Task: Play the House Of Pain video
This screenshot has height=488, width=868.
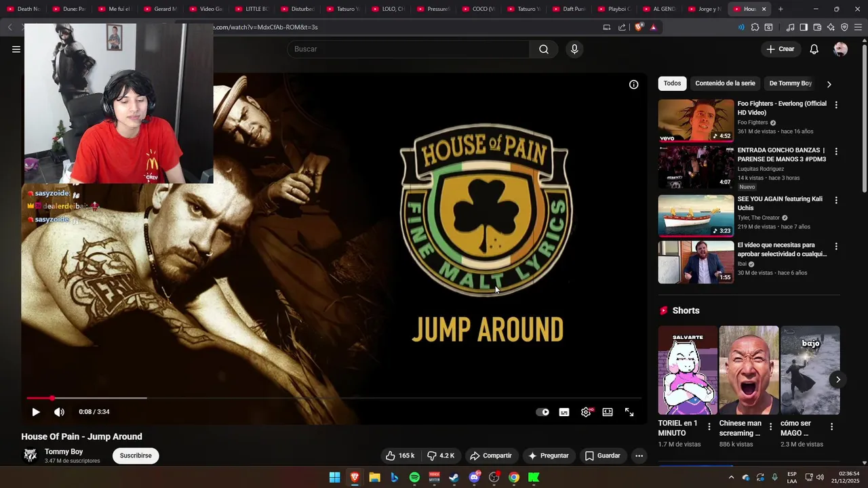Action: [x=36, y=411]
